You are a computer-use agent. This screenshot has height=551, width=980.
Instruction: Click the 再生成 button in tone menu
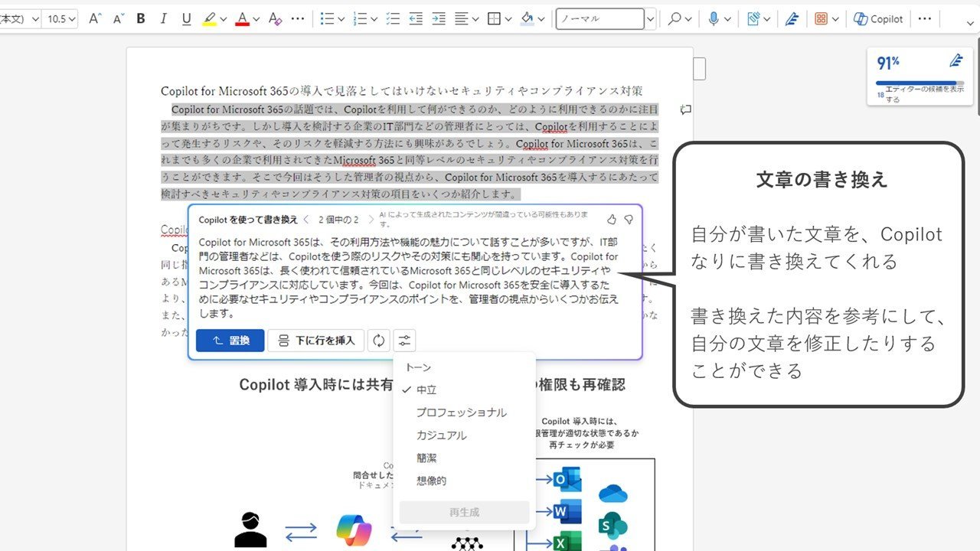click(x=464, y=513)
